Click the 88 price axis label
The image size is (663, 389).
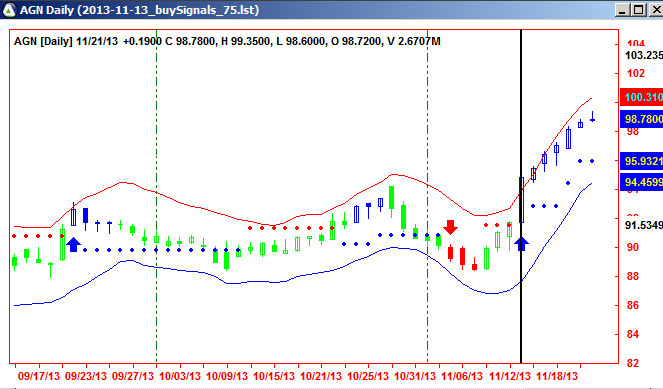[633, 277]
